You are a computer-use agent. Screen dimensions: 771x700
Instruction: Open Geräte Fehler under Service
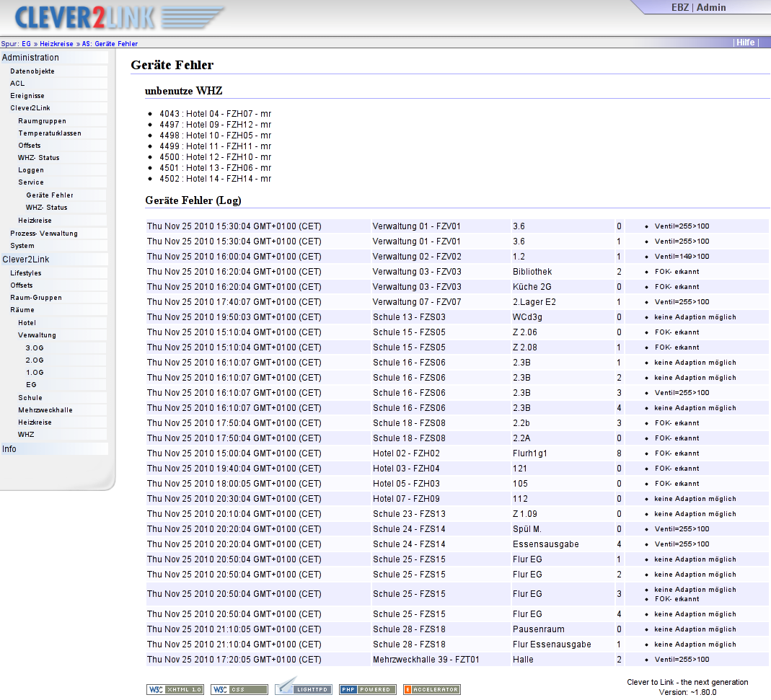point(50,195)
